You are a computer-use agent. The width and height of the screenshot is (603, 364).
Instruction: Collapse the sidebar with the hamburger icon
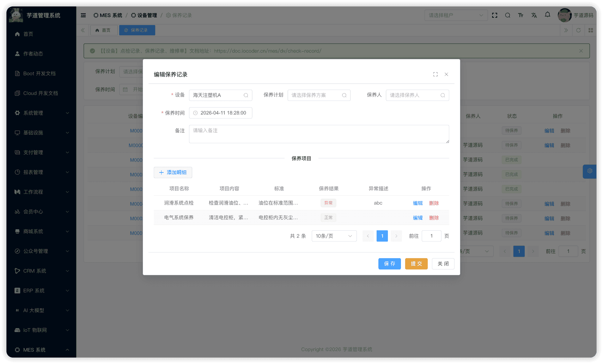pos(83,15)
